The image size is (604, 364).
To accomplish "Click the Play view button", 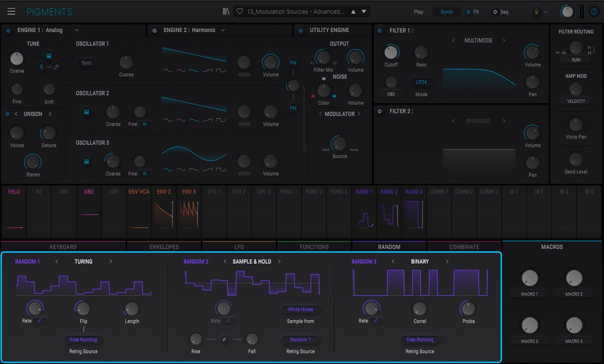I will (x=419, y=12).
